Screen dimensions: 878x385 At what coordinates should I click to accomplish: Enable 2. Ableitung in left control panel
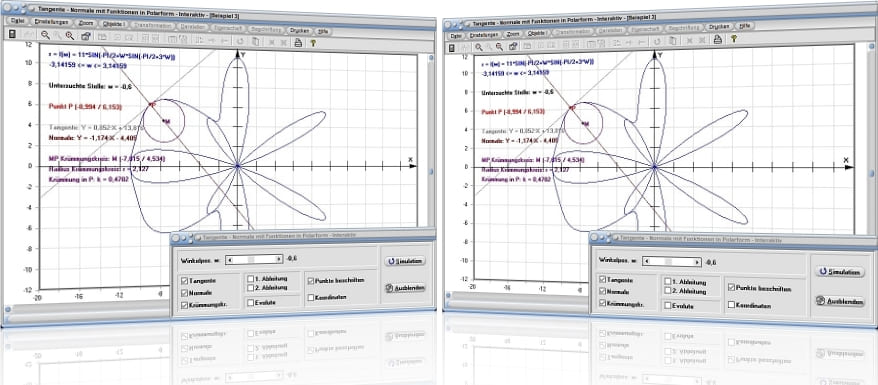coord(250,287)
